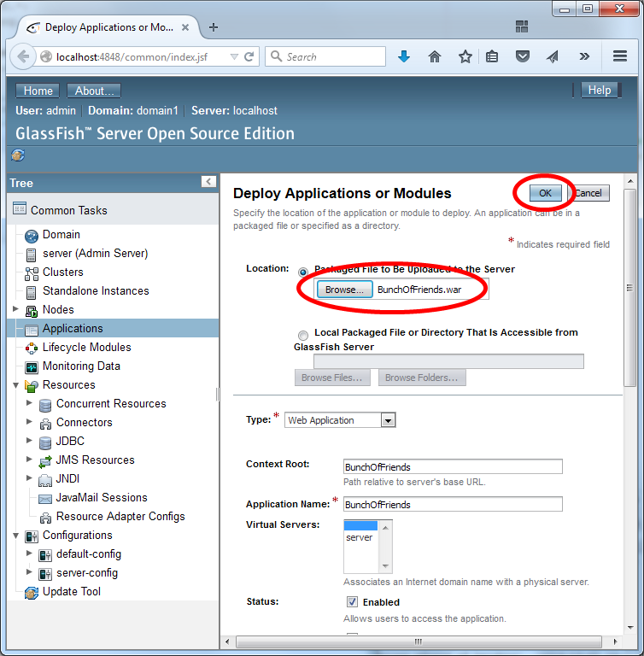
Task: Select Local Packaged File or Directory radio
Action: (303, 335)
